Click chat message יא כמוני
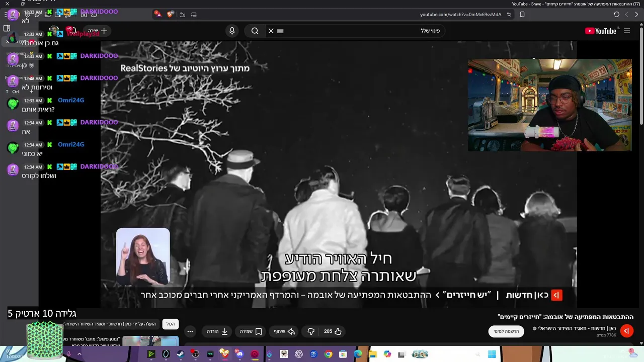 click(32, 154)
